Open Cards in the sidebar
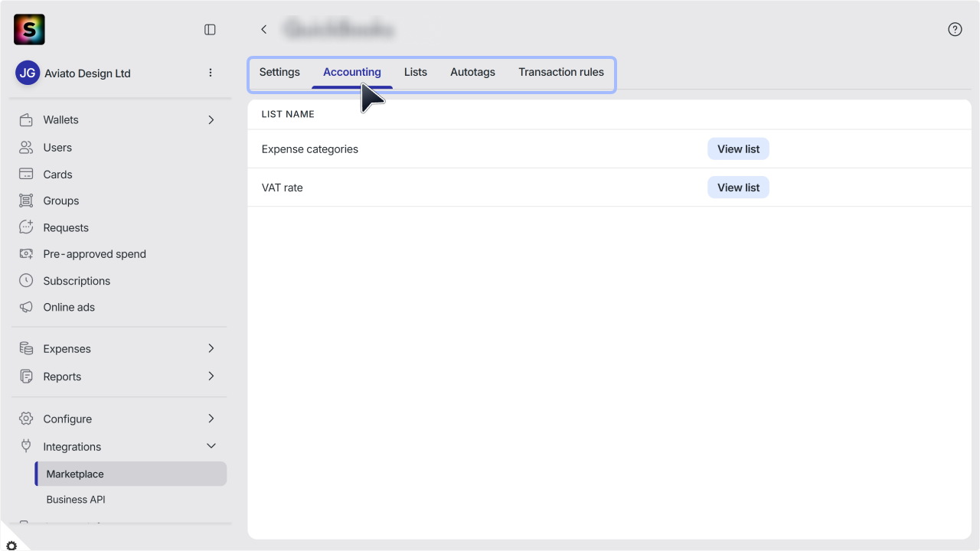This screenshot has height=551, width=980. click(57, 174)
